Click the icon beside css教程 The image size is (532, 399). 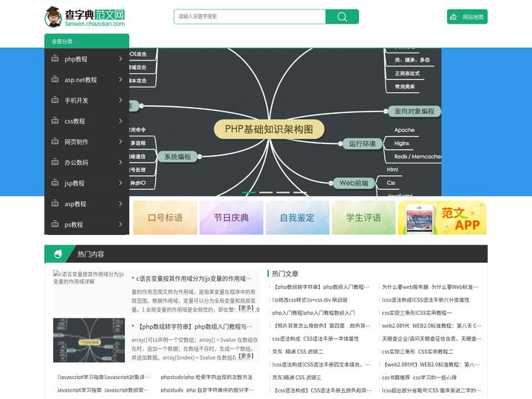click(55, 120)
